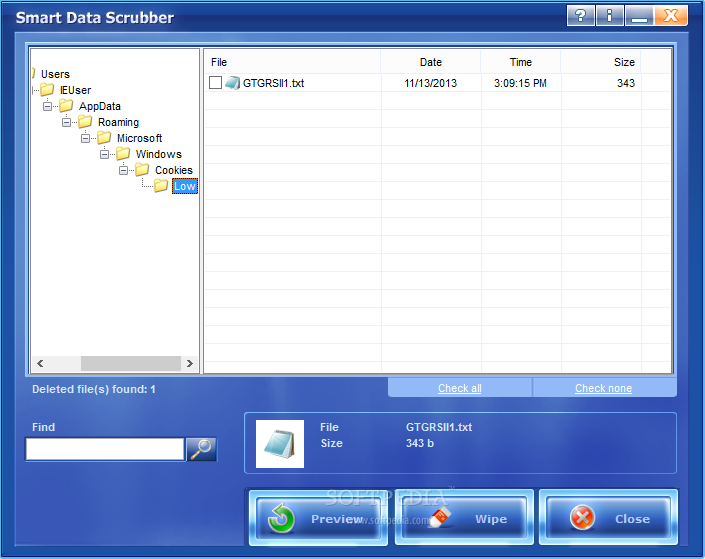705x559 pixels.
Task: Click the notepad file icon beside GTGRSII1.txt
Action: tap(232, 83)
